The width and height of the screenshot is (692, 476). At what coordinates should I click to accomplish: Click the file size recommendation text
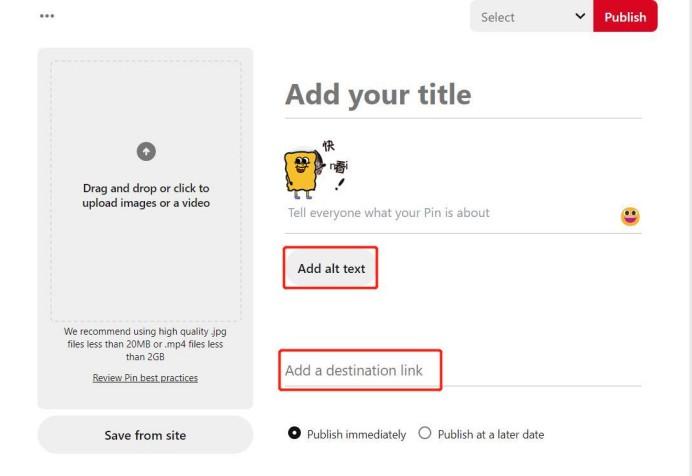(x=145, y=344)
